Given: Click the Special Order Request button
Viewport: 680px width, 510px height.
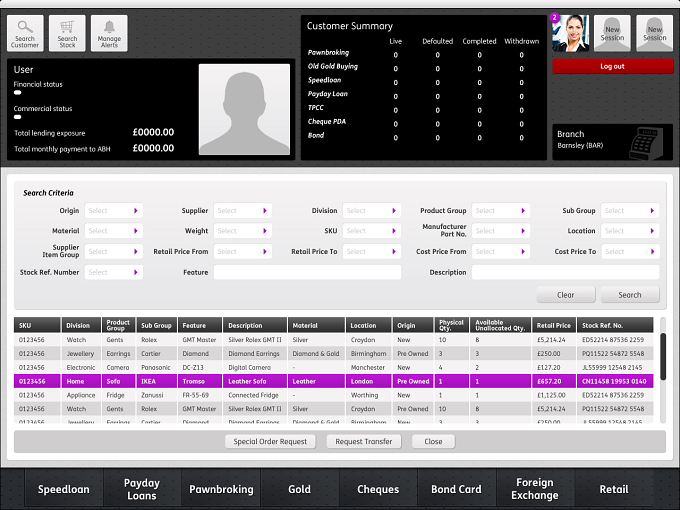Looking at the screenshot, I should coord(270,441).
